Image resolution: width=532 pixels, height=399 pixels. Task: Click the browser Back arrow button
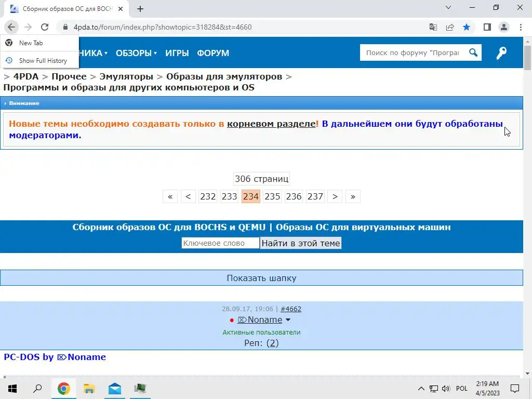[x=11, y=27]
